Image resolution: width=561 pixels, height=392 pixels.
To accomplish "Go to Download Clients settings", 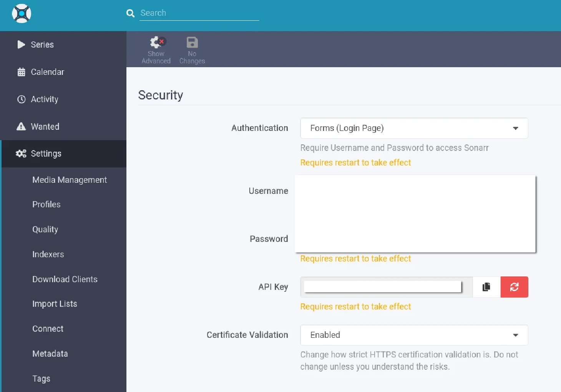I will tap(65, 279).
